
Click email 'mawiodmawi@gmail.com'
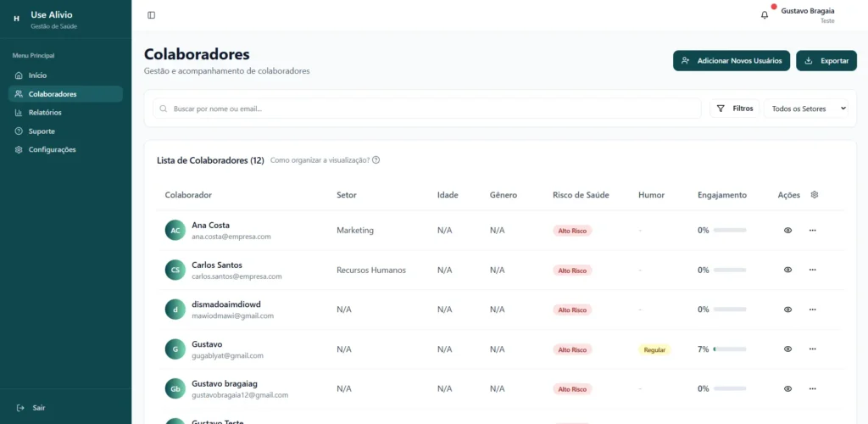233,316
